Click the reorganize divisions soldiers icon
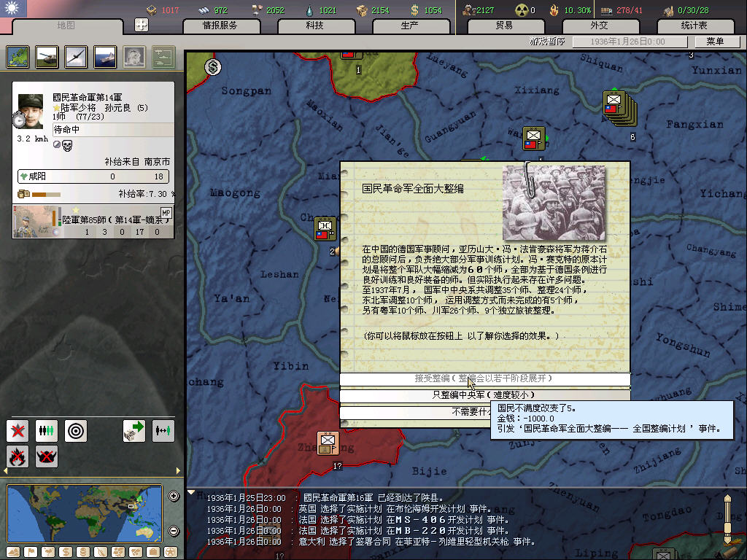Screen dimensions: 747x560 pos(47,431)
